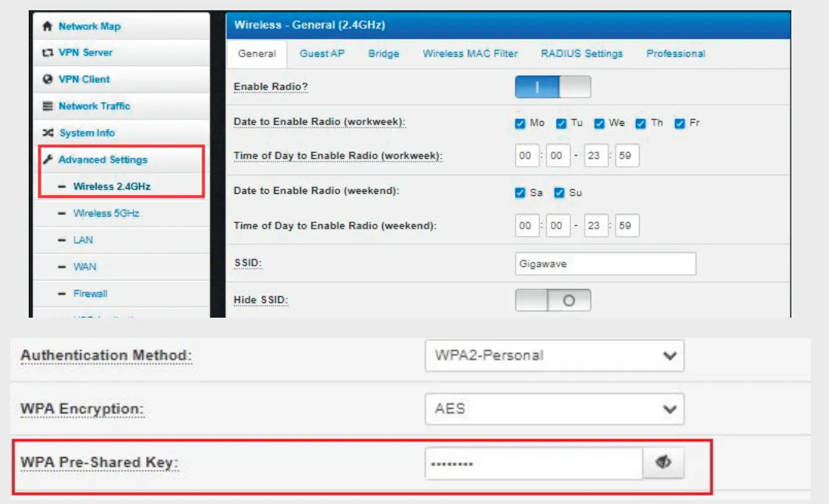This screenshot has width=829, height=504.
Task: Click the Enable Radio? label
Action: click(x=271, y=87)
